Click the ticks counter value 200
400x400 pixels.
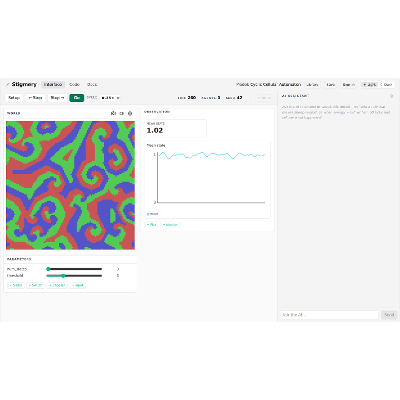(x=192, y=98)
